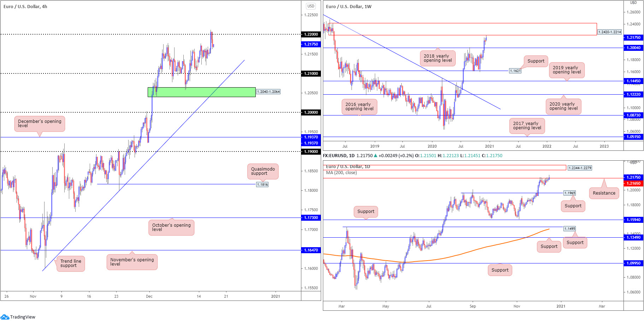Viewport: 644px width, 321px height.
Task: Click the 1.19000 price level tag
Action: (311, 151)
